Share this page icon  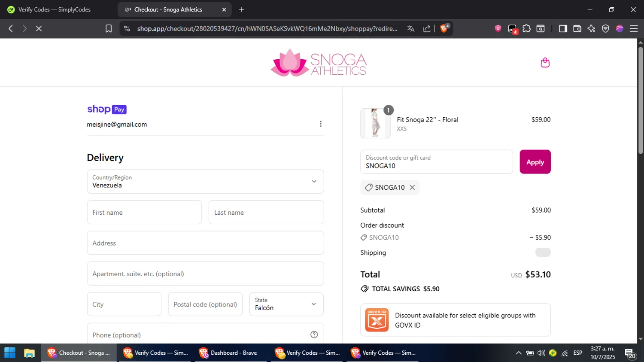[427, 28]
